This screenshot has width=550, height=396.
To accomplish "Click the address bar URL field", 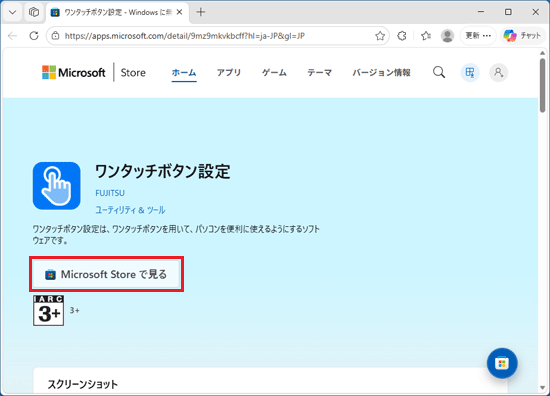I will [x=217, y=36].
